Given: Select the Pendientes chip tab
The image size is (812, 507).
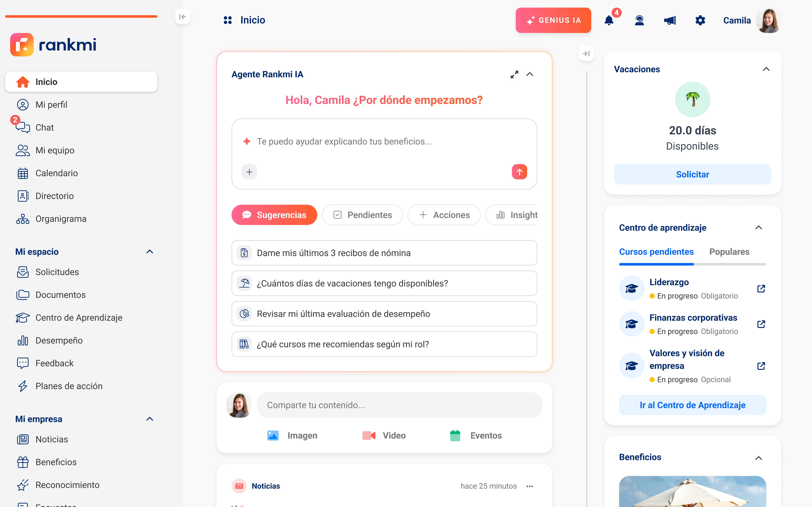Looking at the screenshot, I should (362, 215).
